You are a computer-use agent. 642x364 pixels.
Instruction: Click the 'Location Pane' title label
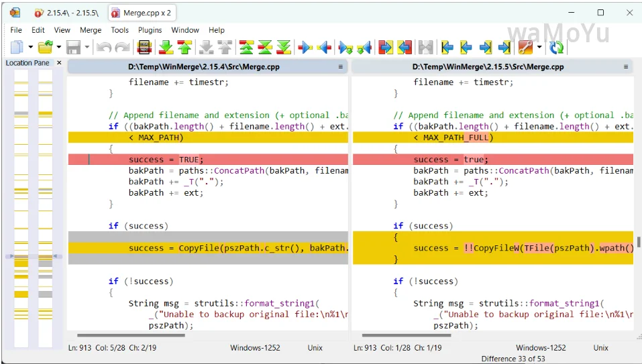pos(28,62)
